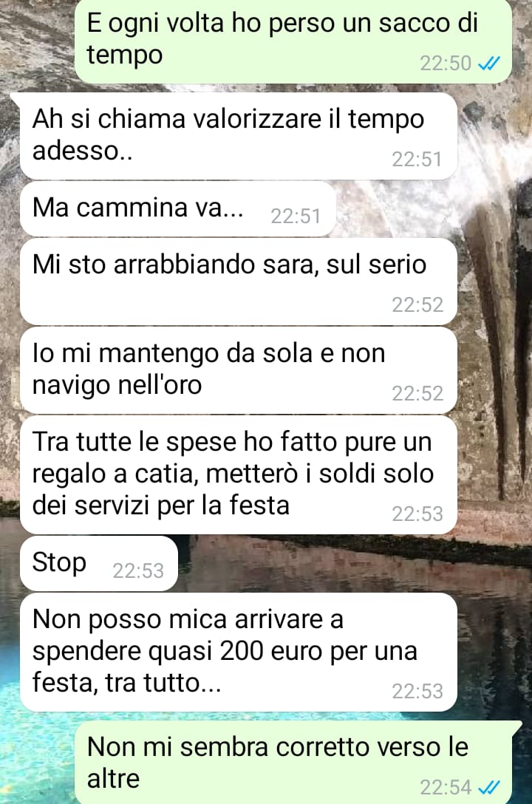Tap the message mentioning 'quasi 200 euro'
The image size is (532, 804).
click(x=239, y=653)
